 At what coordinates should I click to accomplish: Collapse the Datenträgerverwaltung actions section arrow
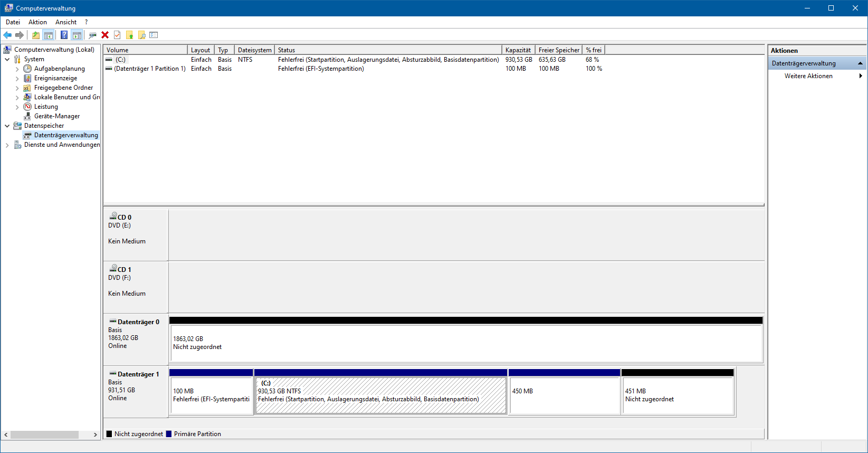860,63
